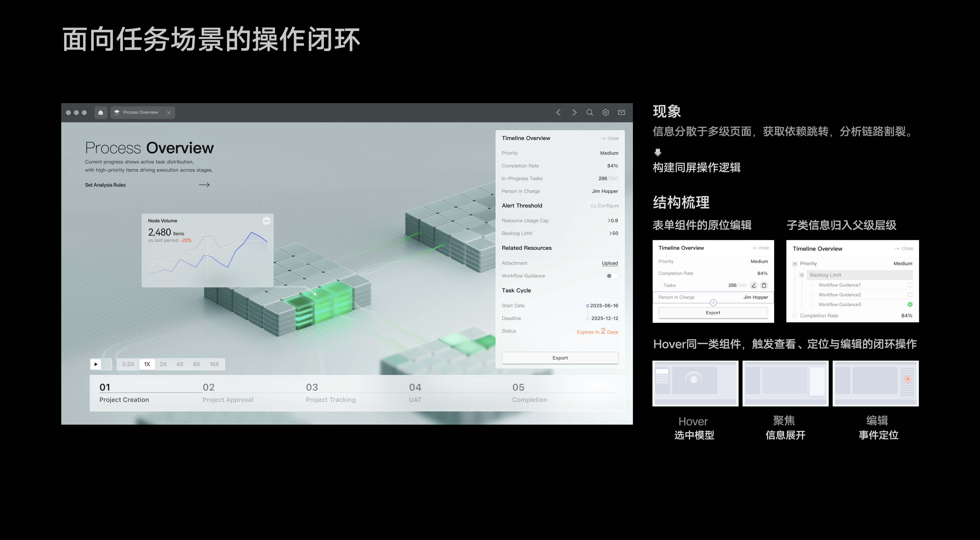980x540 pixels.
Task: Close the tree-structure example panel
Action: coord(904,249)
